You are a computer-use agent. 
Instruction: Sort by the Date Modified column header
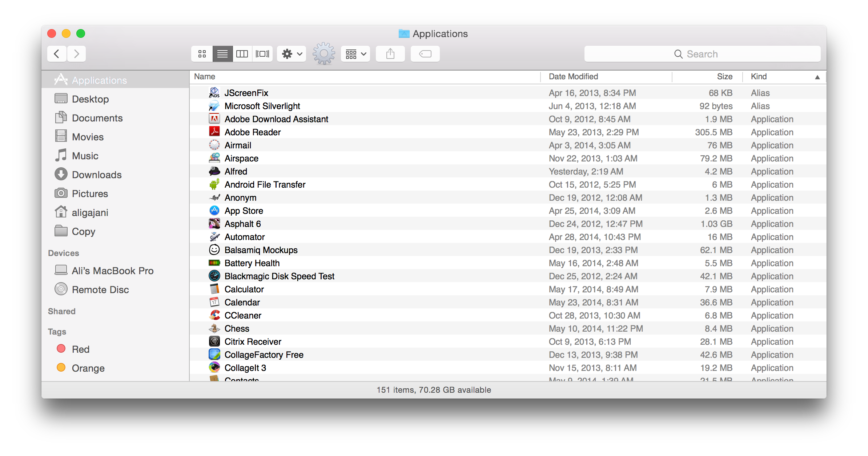[x=606, y=77]
